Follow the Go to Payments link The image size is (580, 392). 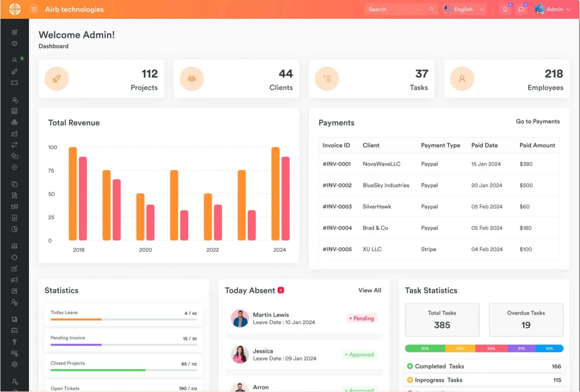537,121
